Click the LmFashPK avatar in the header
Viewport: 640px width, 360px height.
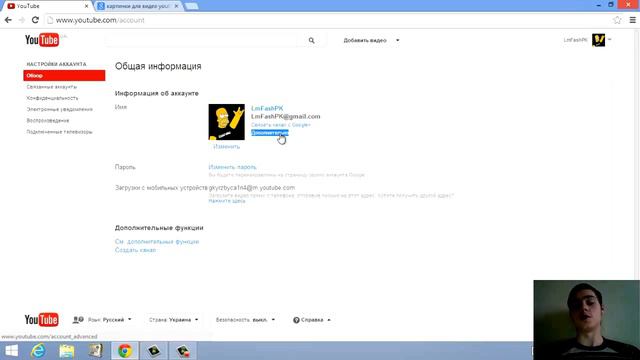[x=598, y=40]
